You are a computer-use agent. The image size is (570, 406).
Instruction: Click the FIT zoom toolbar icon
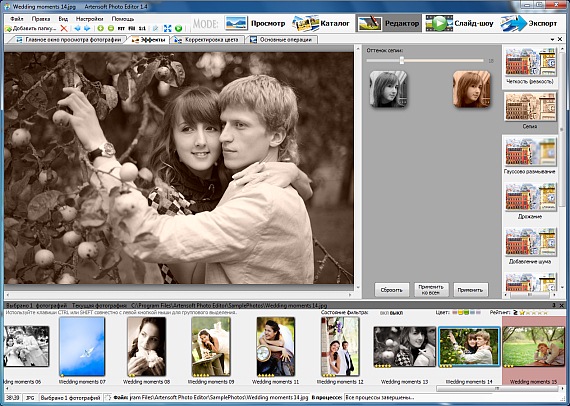pyautogui.click(x=121, y=28)
